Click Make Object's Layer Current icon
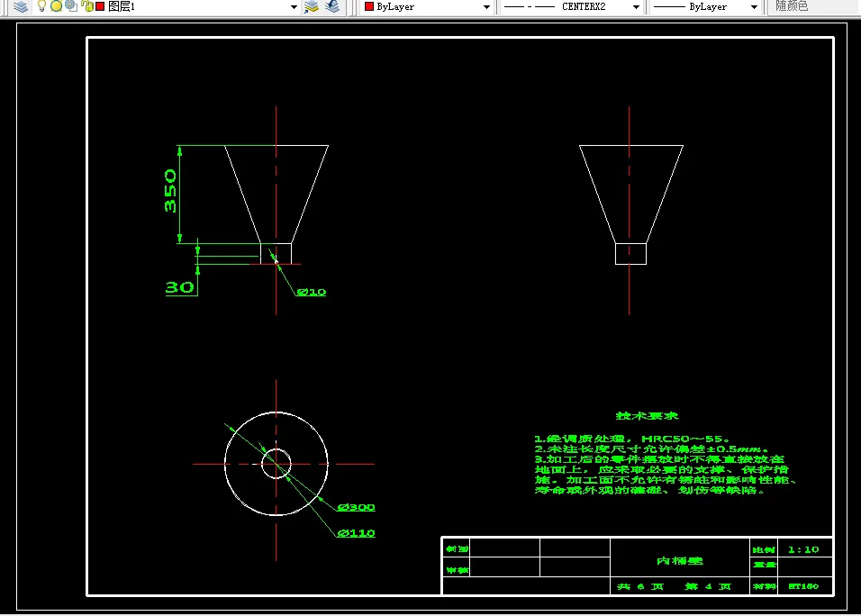861x616 pixels. (x=312, y=6)
